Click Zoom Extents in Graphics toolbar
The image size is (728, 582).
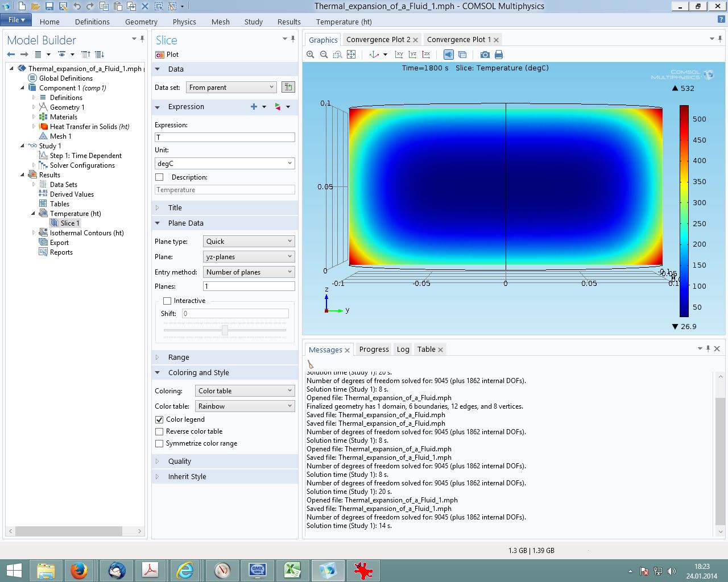(x=351, y=55)
